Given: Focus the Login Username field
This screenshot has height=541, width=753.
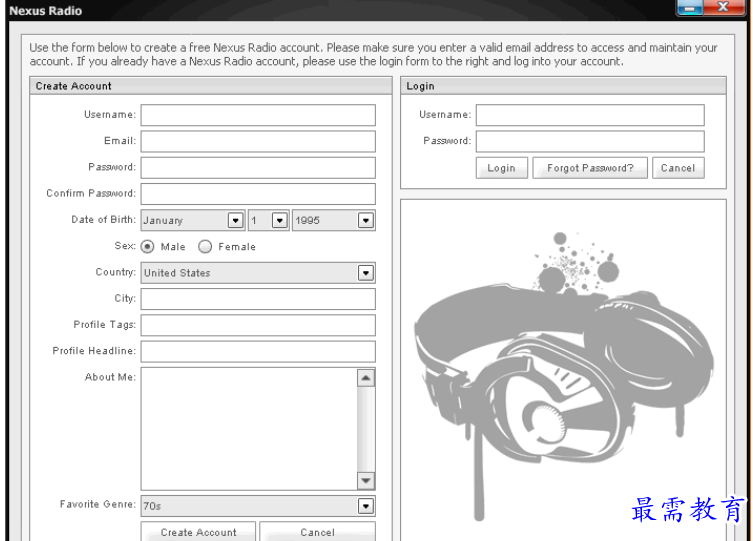Looking at the screenshot, I should click(x=590, y=115).
